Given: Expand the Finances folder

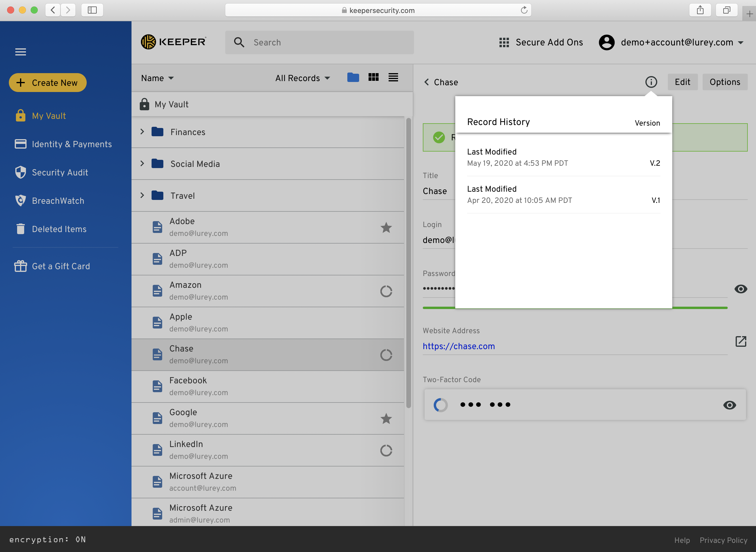Looking at the screenshot, I should [x=142, y=132].
